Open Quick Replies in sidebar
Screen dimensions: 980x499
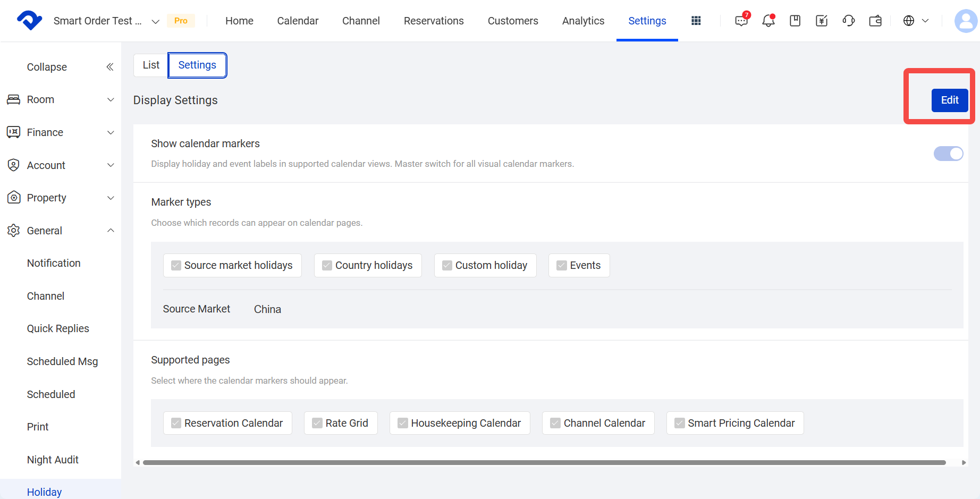tap(58, 328)
